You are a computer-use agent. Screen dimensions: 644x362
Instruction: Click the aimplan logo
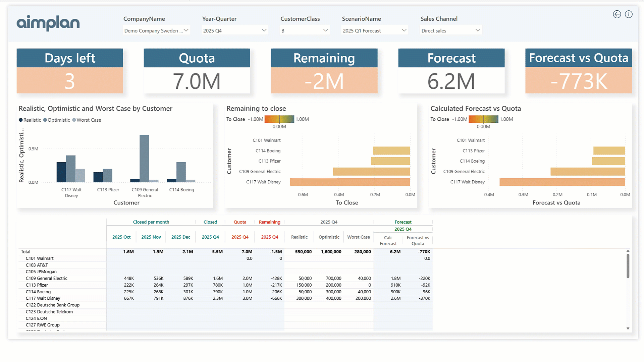48,23
